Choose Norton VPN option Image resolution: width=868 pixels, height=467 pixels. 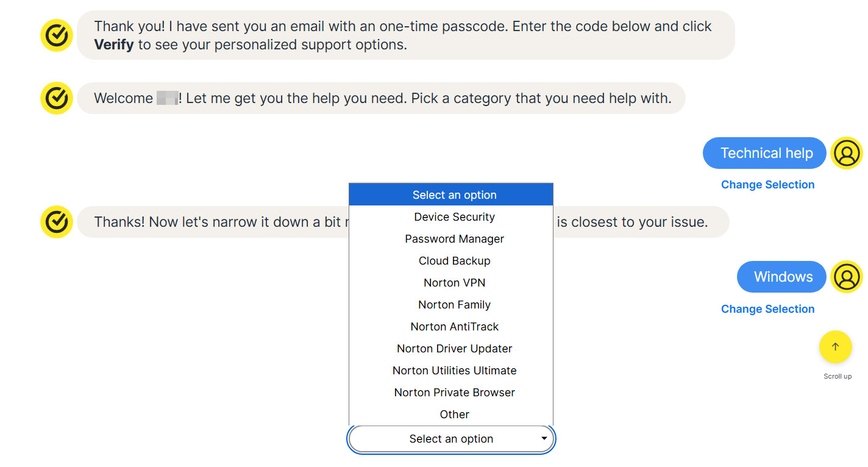454,283
